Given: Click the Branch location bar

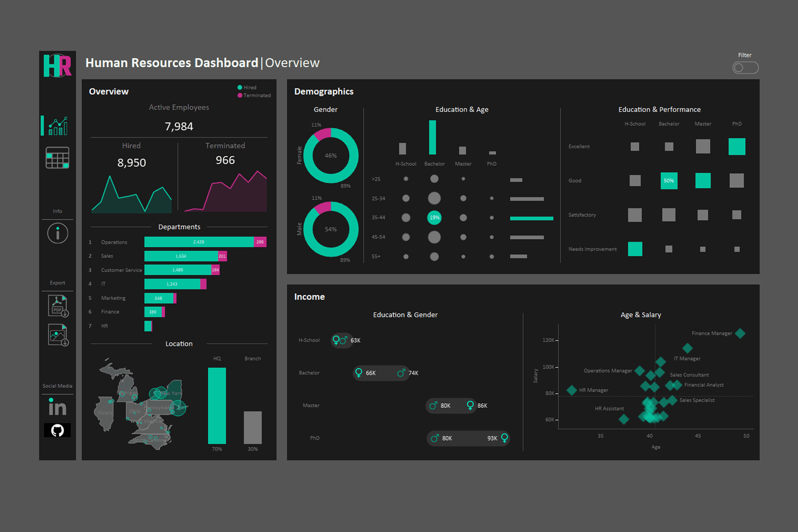Looking at the screenshot, I should point(253,427).
